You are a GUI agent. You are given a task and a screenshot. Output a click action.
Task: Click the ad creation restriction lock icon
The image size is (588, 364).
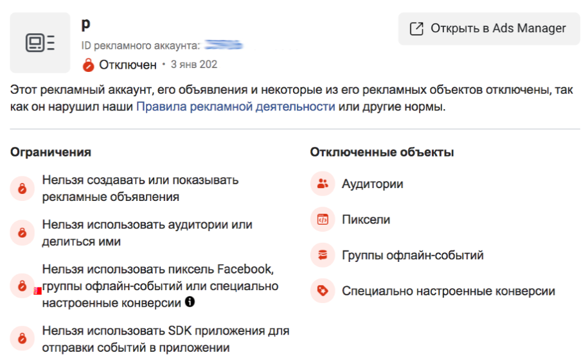(x=22, y=189)
